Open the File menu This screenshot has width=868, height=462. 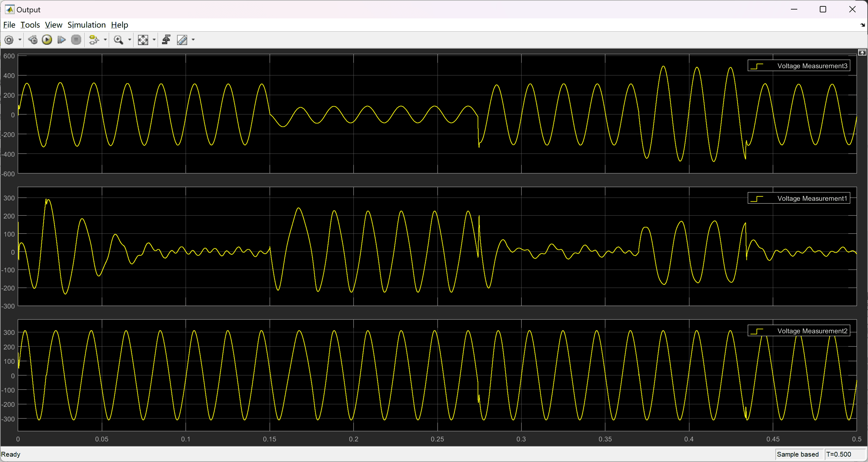(9, 25)
